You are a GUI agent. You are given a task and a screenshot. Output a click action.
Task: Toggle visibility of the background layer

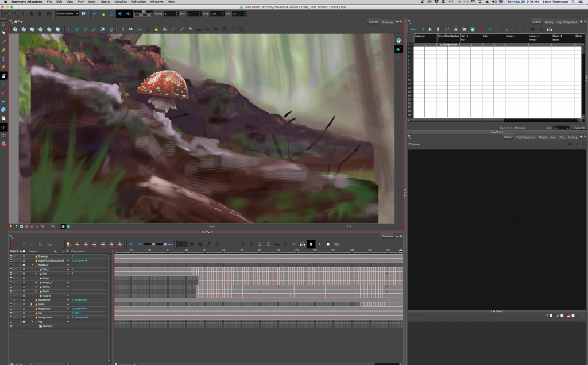tap(11, 317)
